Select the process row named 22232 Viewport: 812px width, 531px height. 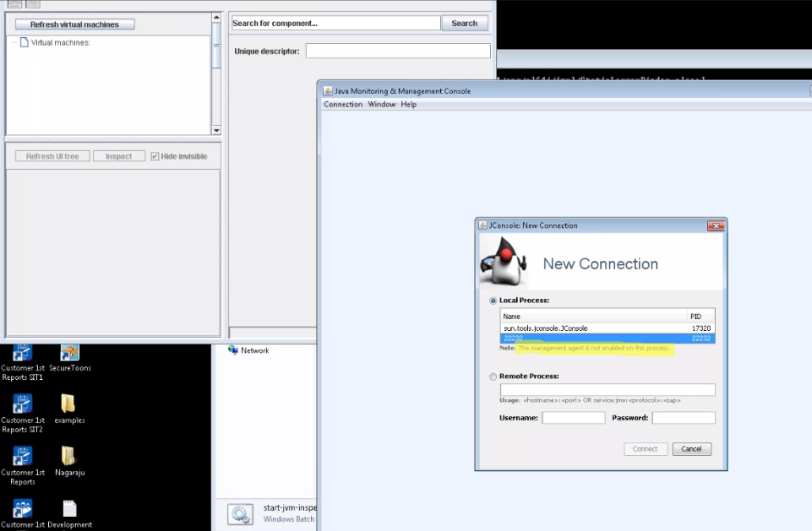point(608,338)
